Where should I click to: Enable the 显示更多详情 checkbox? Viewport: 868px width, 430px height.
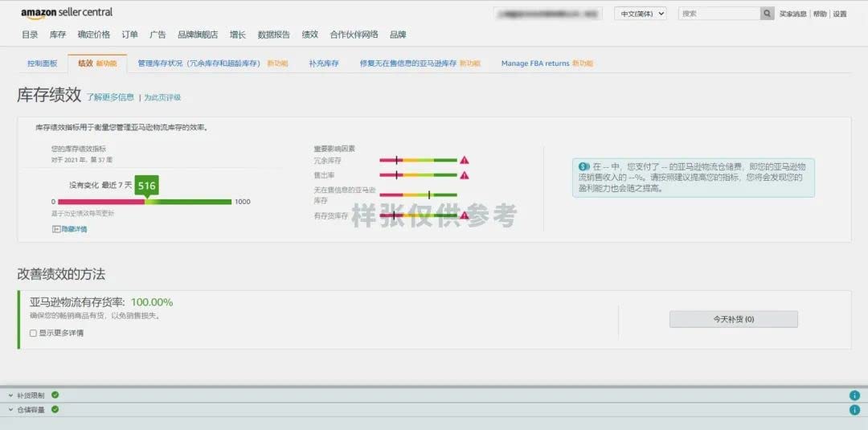(33, 333)
